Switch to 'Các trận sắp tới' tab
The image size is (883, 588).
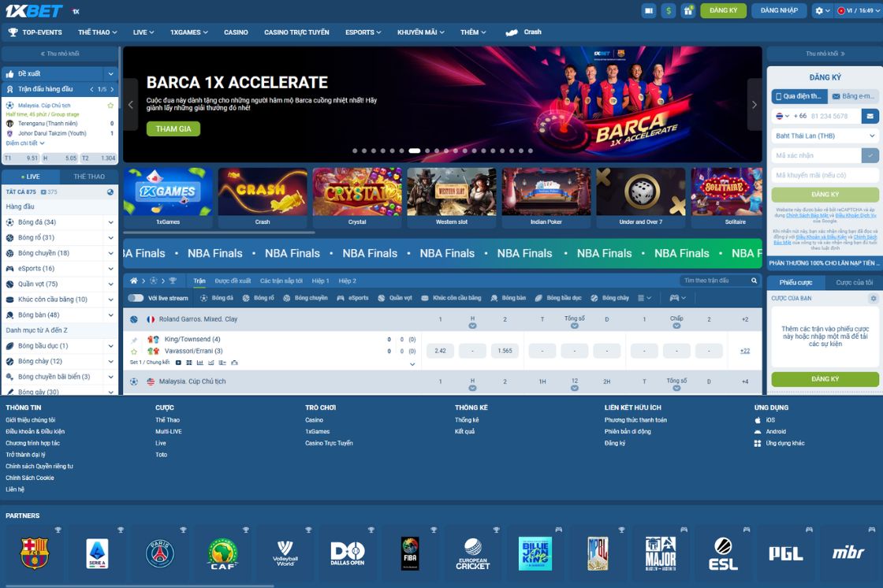[x=281, y=281]
